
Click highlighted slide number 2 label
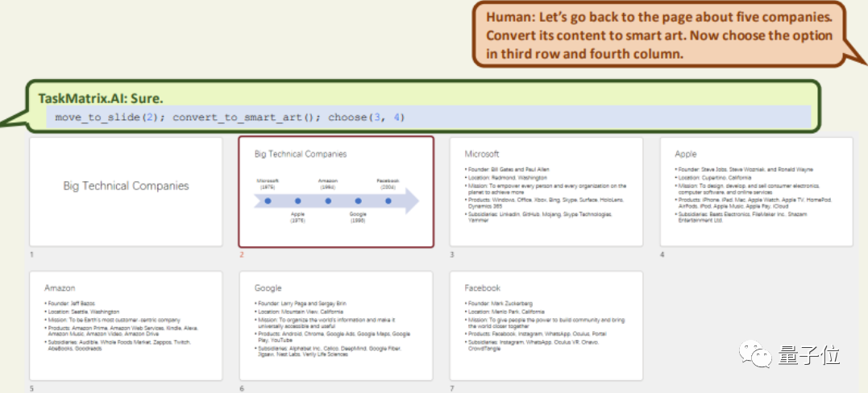pyautogui.click(x=241, y=254)
